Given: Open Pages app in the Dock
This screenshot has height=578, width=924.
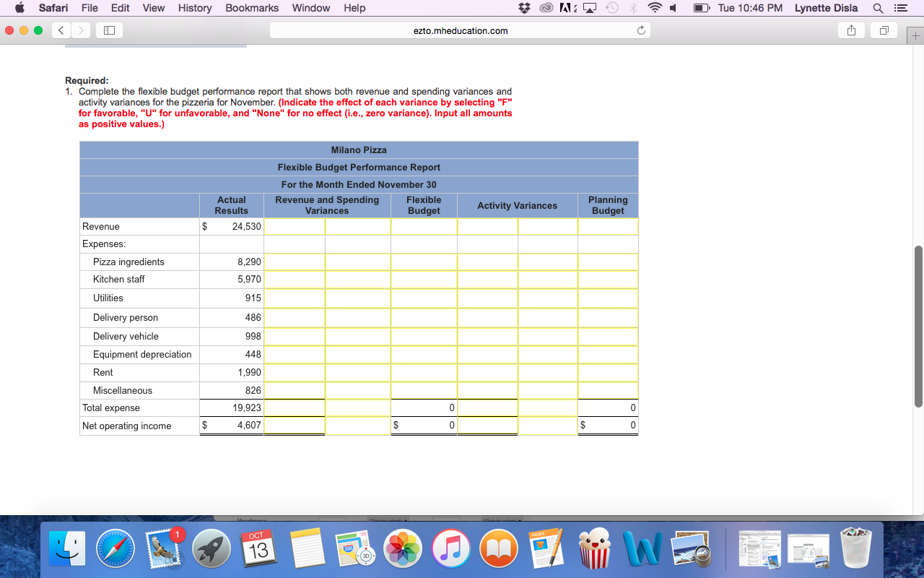Looking at the screenshot, I should [546, 548].
